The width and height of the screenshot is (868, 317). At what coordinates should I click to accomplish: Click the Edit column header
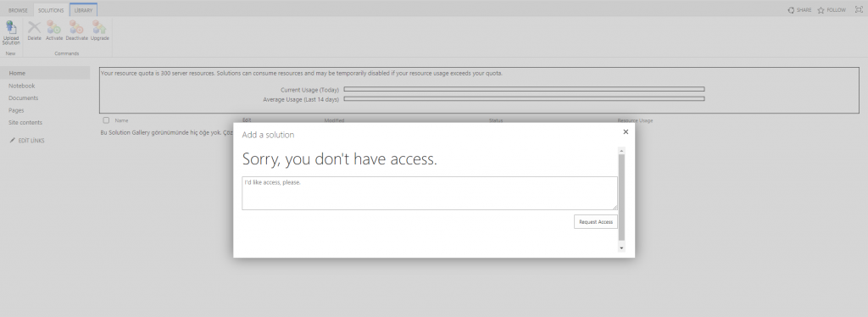tap(247, 120)
